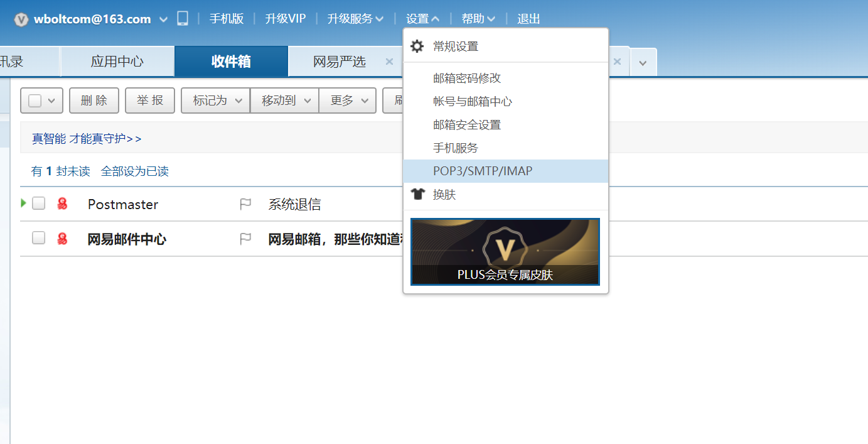Click the V logo in the top-left corner
The width and height of the screenshot is (868, 444).
click(20, 19)
